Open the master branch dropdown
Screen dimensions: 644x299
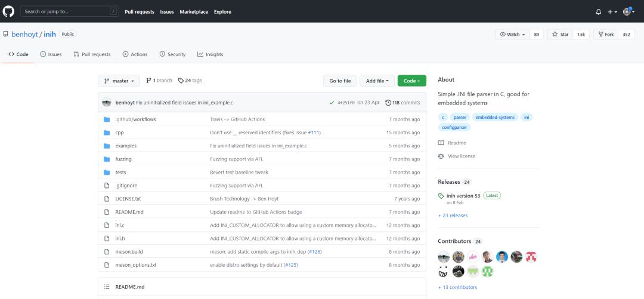coord(119,81)
